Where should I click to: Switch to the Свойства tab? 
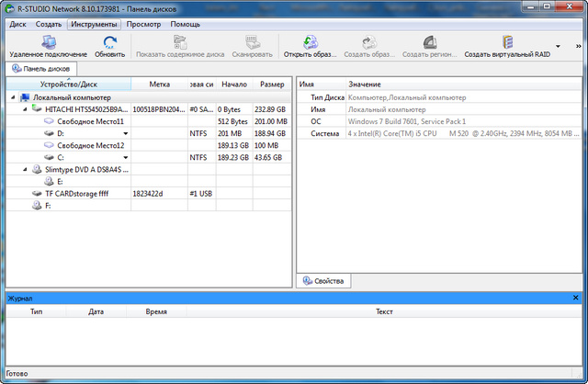pos(322,280)
